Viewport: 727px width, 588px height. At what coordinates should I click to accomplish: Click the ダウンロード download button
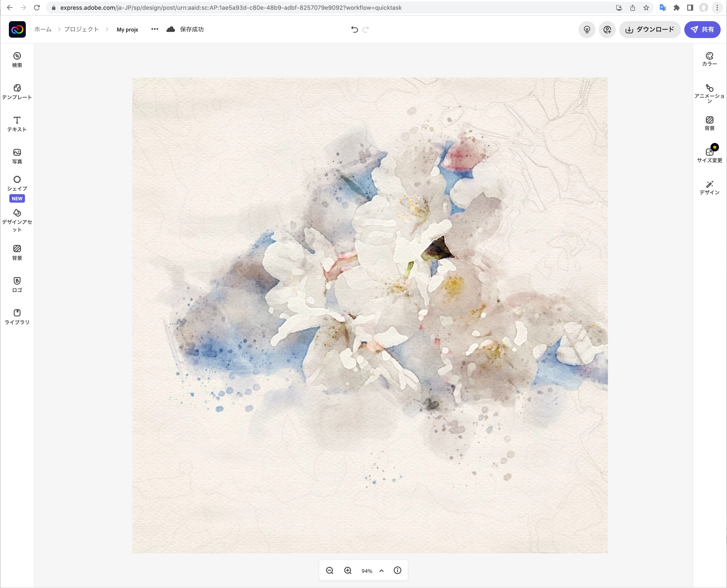coord(649,29)
